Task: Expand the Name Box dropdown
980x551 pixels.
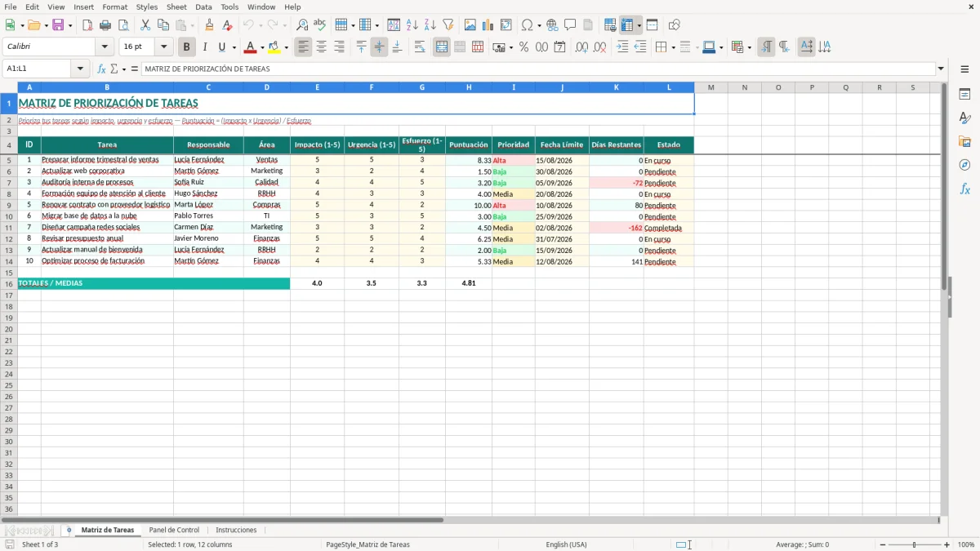Action: click(81, 69)
